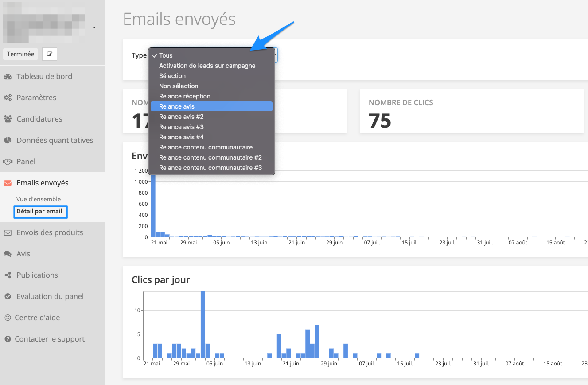Image resolution: width=588 pixels, height=385 pixels.
Task: Click the tallest bar in Clics par jour
Action: point(202,324)
